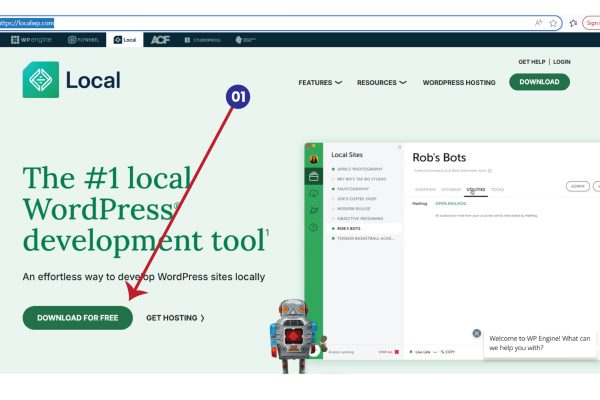Viewport: 600px width, 400px height.
Task: Open the GET HELP link
Action: pos(532,62)
